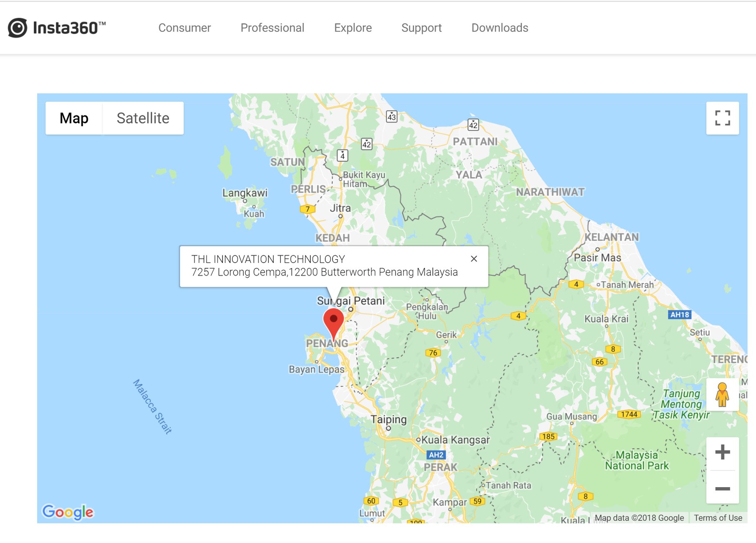The image size is (756, 543).
Task: Open the Downloads menu
Action: click(500, 28)
